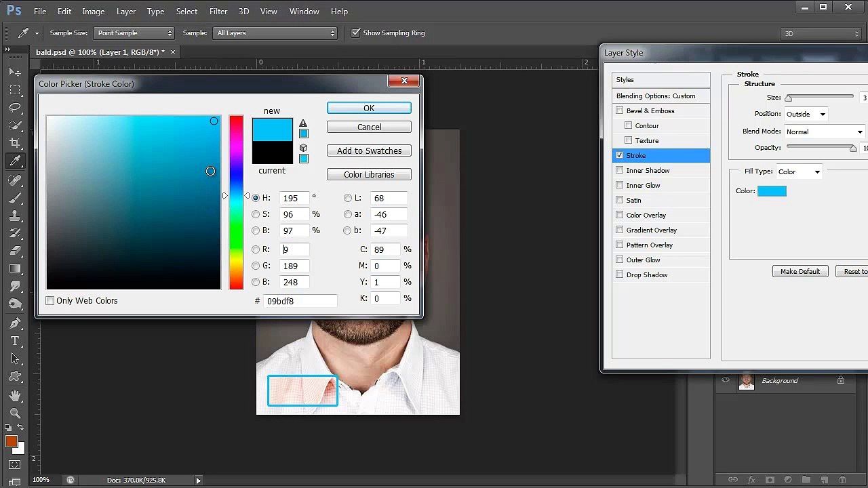Toggle the Show Sampling Ring checkbox
Screen dimensions: 868x488
(x=355, y=33)
